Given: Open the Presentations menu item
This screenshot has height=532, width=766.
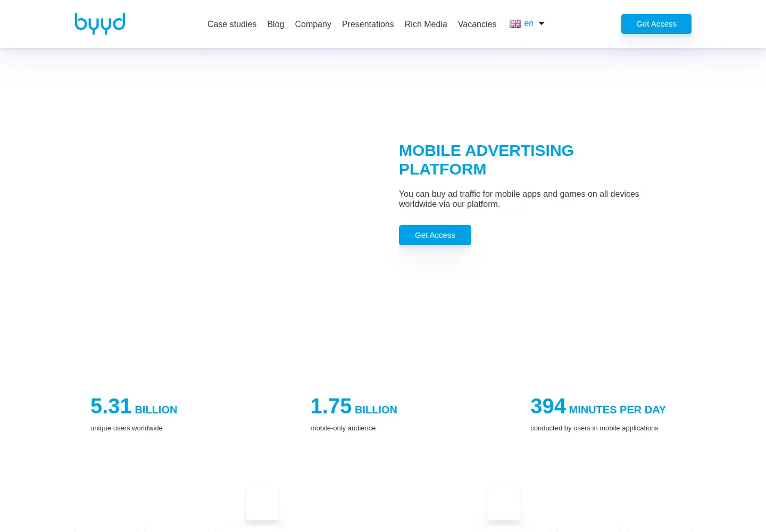Looking at the screenshot, I should click(368, 24).
